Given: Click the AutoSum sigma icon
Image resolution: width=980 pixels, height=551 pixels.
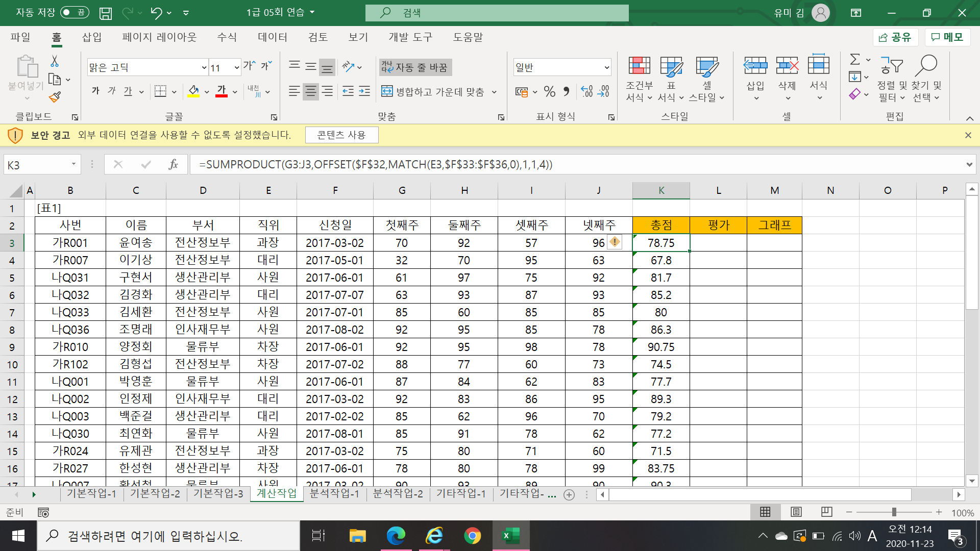Looking at the screenshot, I should [855, 60].
